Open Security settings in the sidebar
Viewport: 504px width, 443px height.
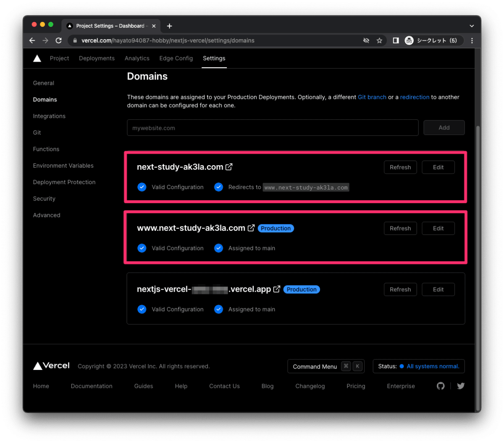click(x=44, y=198)
